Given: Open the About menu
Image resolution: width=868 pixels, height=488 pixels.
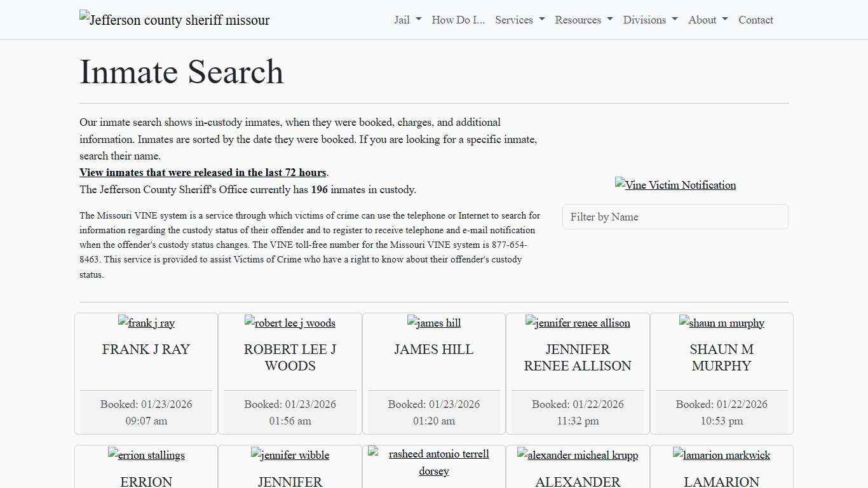Looking at the screenshot, I should tap(707, 20).
